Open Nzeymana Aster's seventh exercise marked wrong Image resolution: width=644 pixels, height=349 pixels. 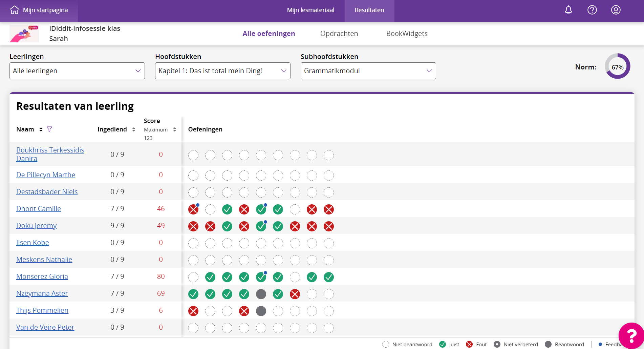pyautogui.click(x=295, y=294)
